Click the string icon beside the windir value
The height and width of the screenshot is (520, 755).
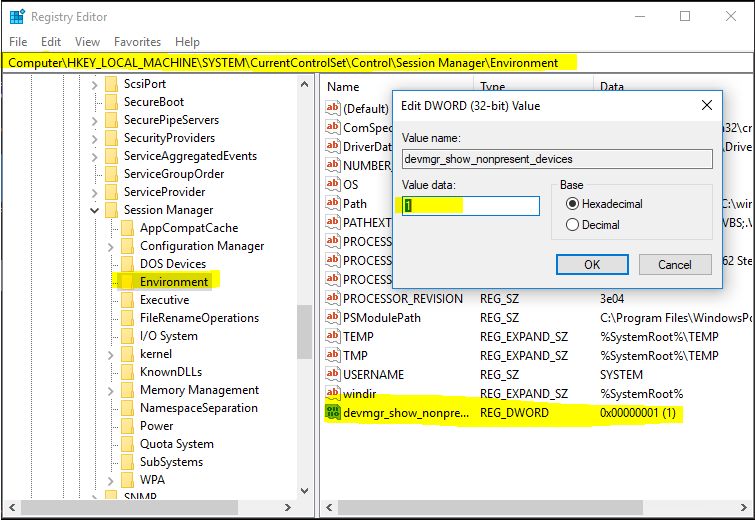[333, 393]
